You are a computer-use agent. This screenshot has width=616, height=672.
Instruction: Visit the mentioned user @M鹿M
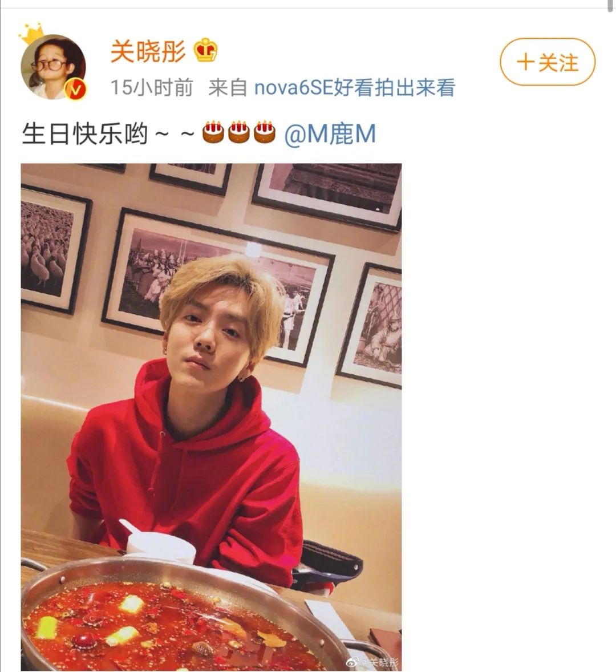coord(330,133)
